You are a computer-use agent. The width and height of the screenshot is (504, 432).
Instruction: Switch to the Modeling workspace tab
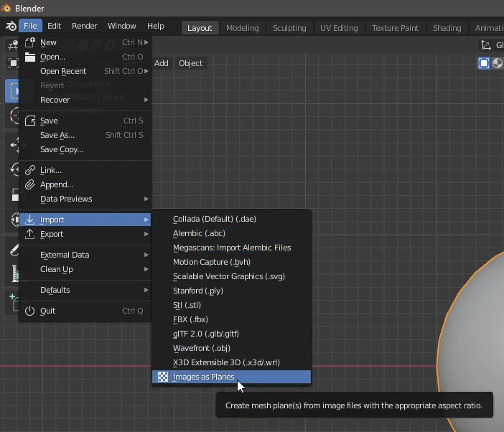(x=243, y=28)
